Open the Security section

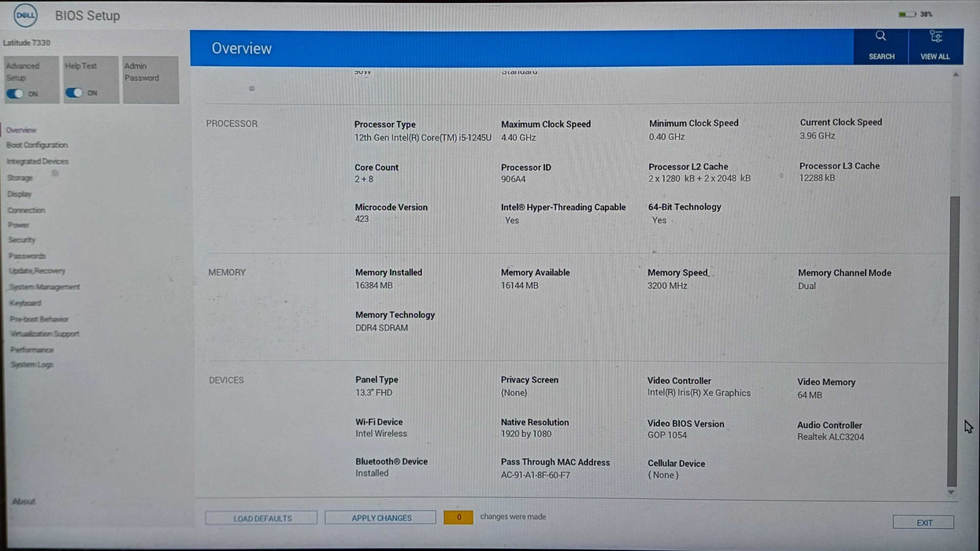(22, 240)
